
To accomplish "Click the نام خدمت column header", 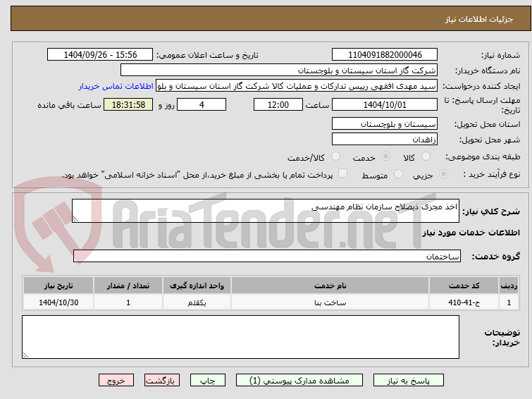I will coord(330,286).
